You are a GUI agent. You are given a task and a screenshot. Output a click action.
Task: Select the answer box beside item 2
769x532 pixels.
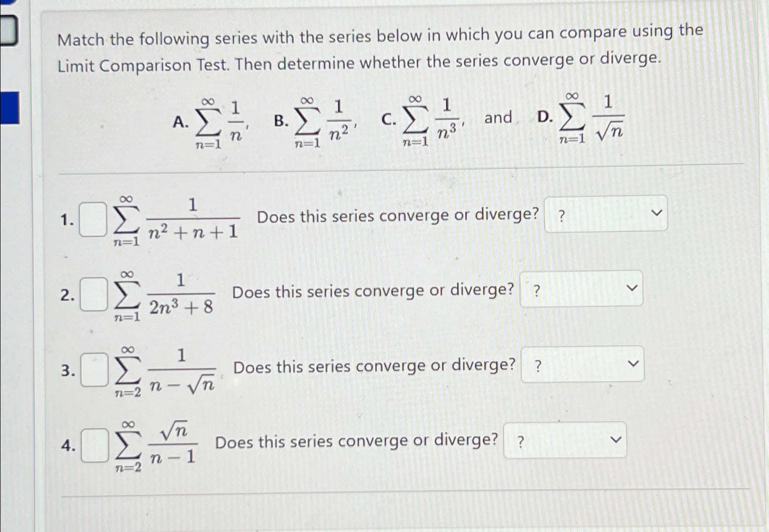pos(94,293)
